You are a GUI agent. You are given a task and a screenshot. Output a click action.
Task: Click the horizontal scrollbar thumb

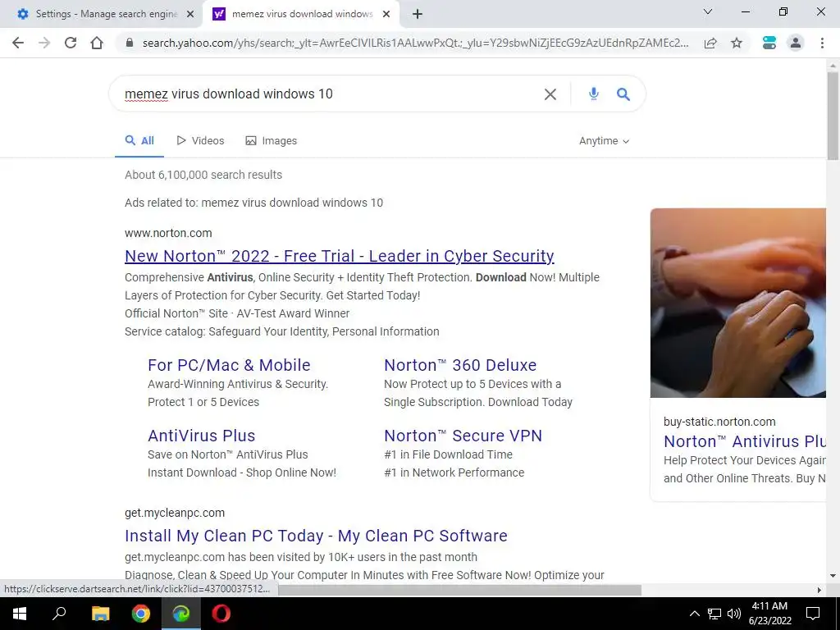coord(459,590)
